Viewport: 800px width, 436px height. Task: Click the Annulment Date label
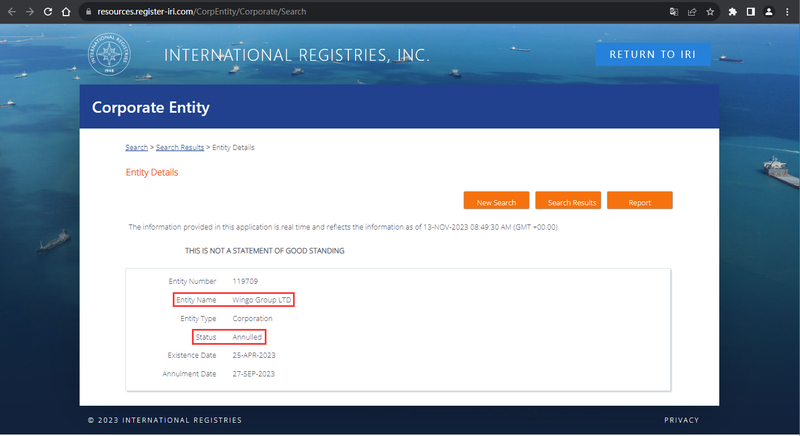tap(189, 374)
